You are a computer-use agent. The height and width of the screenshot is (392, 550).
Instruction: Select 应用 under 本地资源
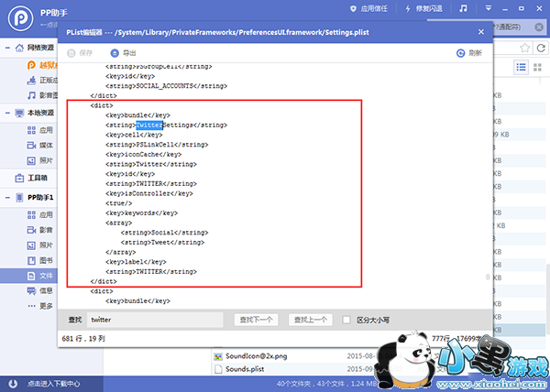click(x=39, y=130)
